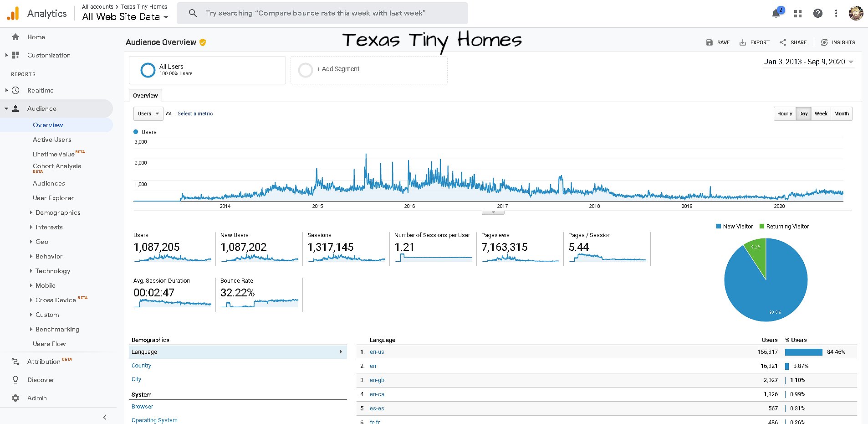Open the Insights icon
Screen dimensions: 868x424
pos(824,42)
